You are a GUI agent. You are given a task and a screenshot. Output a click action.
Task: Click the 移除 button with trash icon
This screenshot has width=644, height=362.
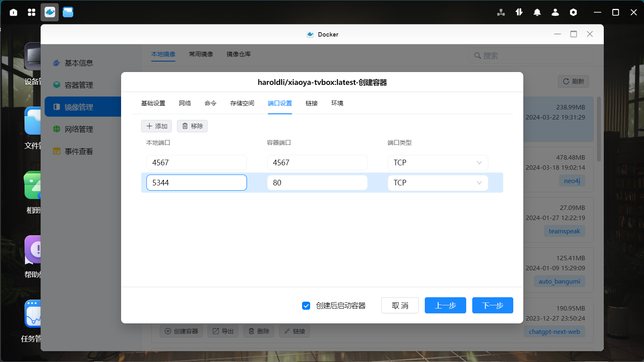(192, 126)
